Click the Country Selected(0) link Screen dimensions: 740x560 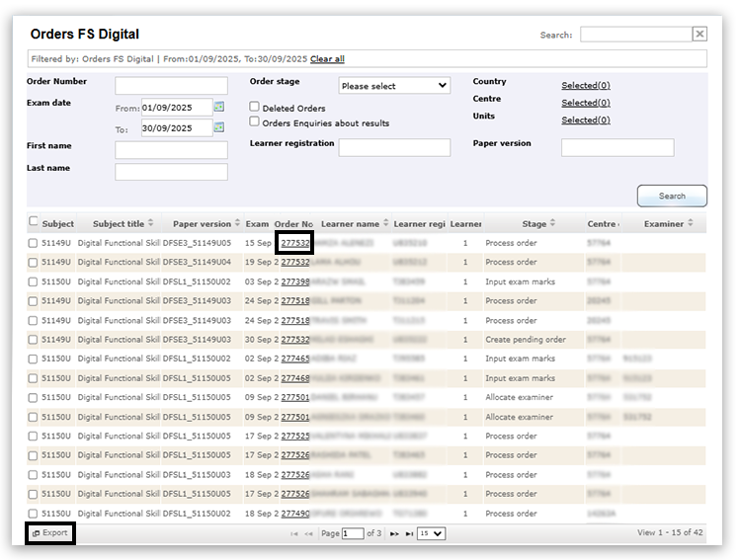click(x=585, y=86)
